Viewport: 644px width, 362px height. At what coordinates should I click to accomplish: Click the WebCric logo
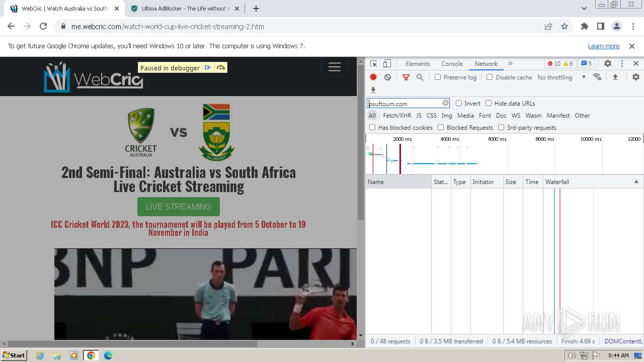(x=94, y=77)
